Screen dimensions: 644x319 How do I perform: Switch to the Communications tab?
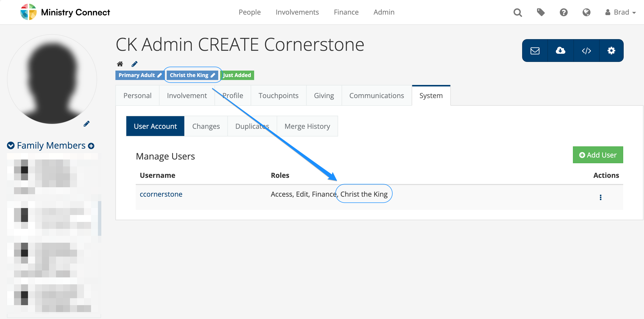(x=376, y=96)
